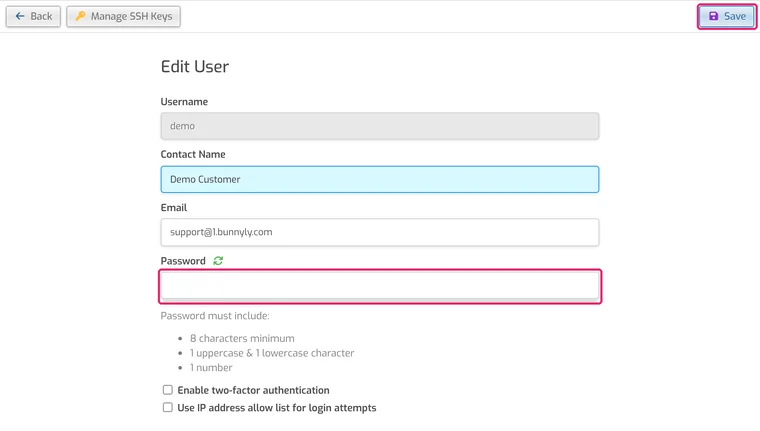Click the '8 characters minimum' requirement text

[242, 338]
